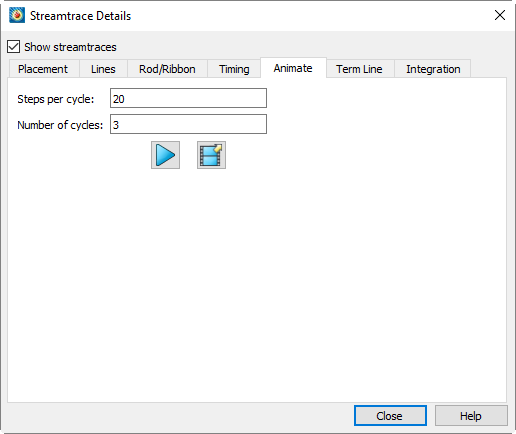The image size is (516, 434).
Task: Click the Animate tab
Action: point(293,68)
